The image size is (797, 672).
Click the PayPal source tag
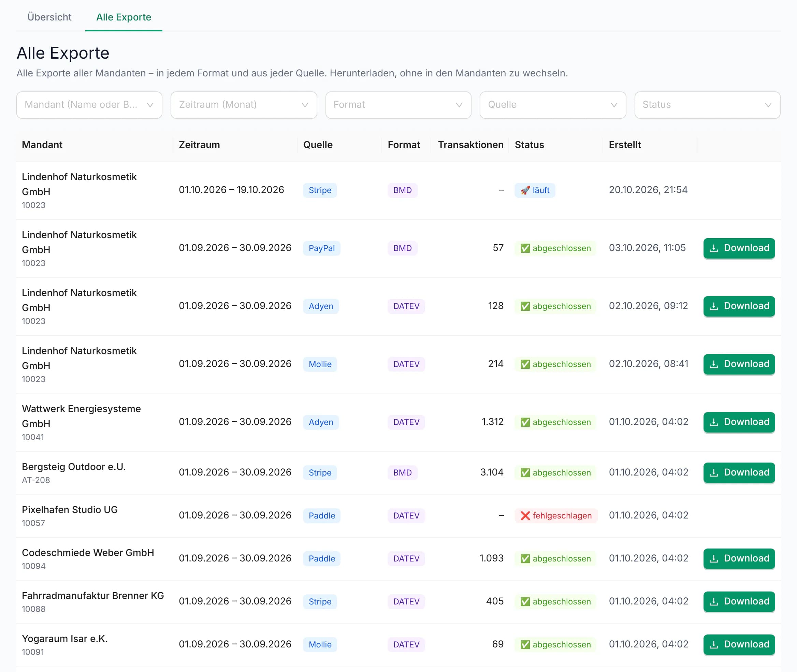(321, 248)
